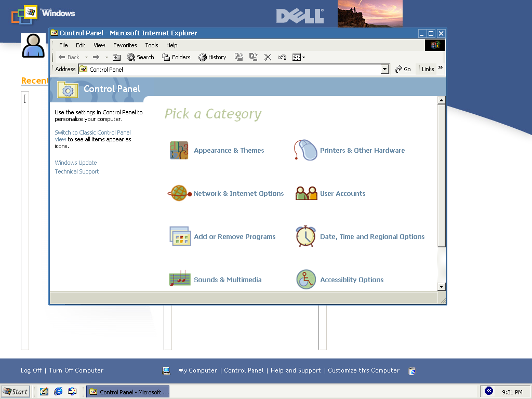Open the Search pane in toolbar
Viewport: 532px width, 399px height.
[x=140, y=57]
